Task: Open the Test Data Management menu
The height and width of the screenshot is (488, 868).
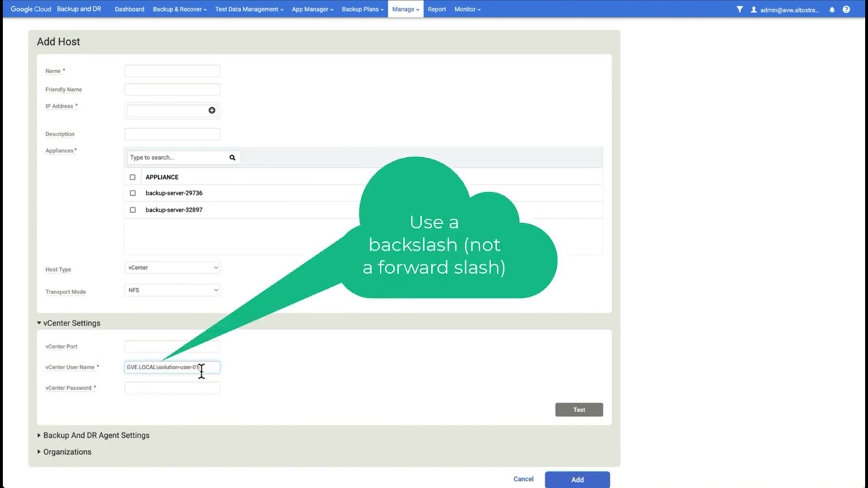Action: point(249,9)
